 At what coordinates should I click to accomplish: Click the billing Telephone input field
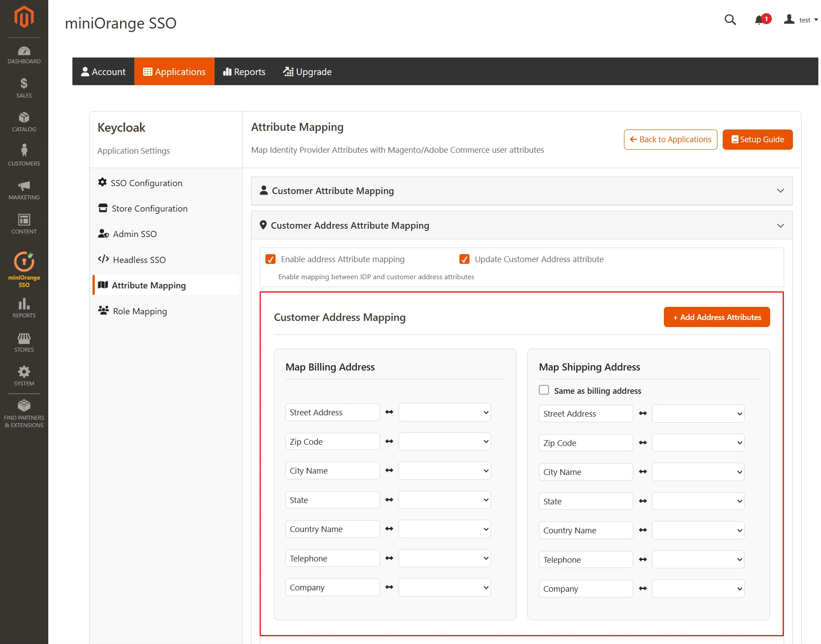332,558
